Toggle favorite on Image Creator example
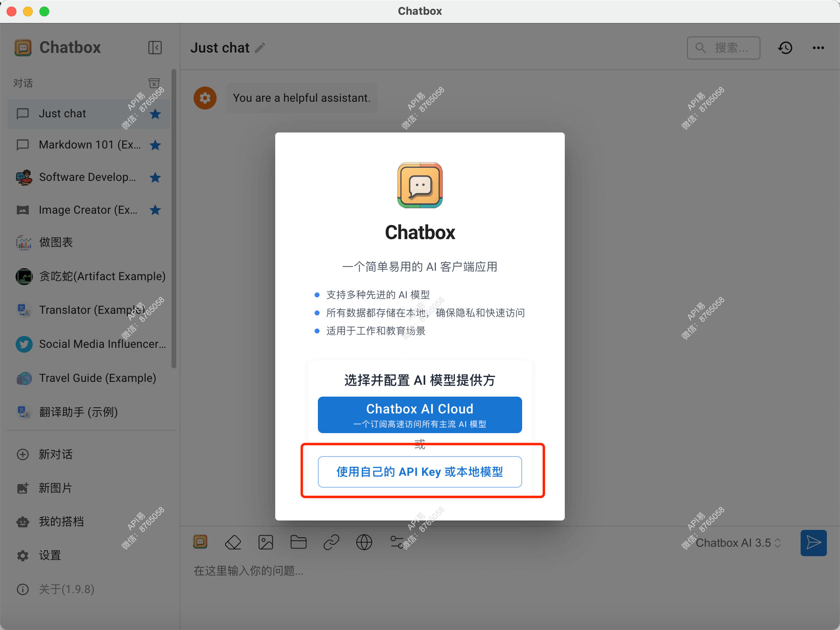The image size is (840, 630). (155, 210)
